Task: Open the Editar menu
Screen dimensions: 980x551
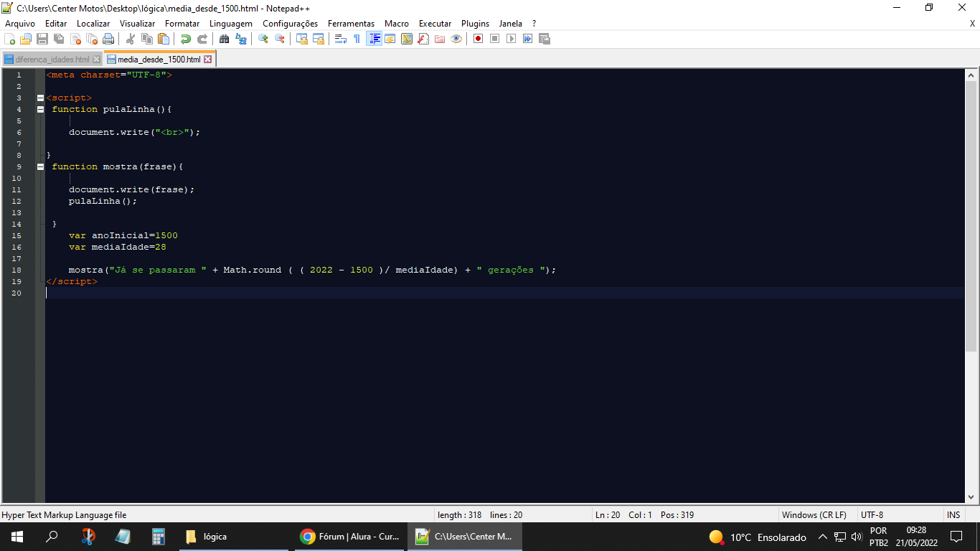Action: [56, 24]
